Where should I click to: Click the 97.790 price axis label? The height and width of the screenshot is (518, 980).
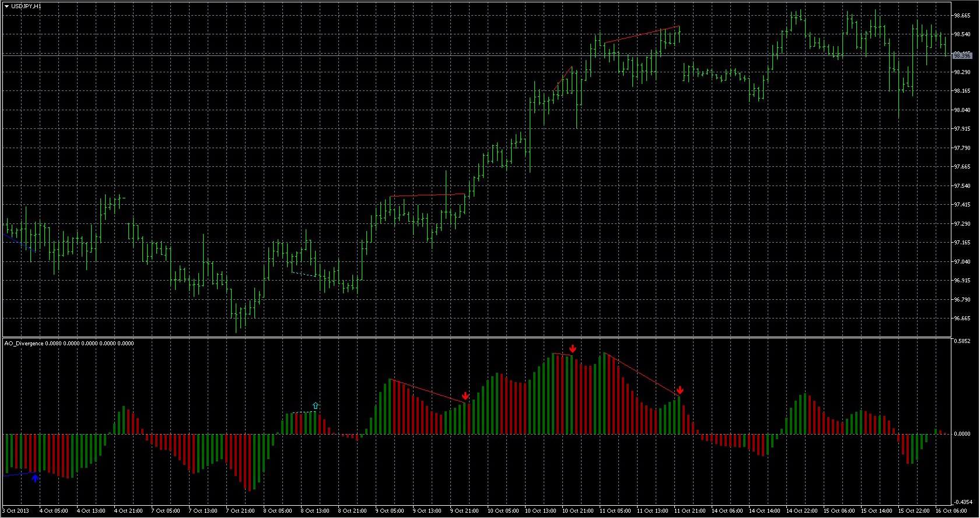(x=962, y=148)
